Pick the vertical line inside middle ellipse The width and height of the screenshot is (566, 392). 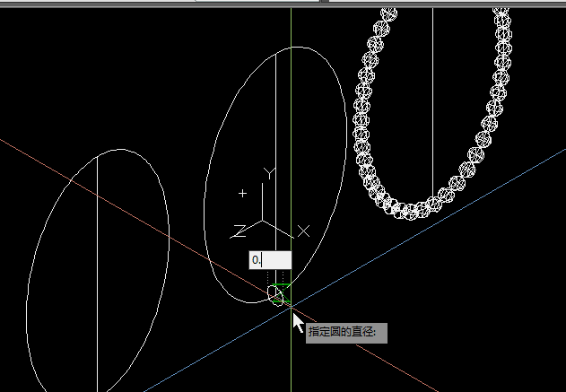tap(275, 108)
